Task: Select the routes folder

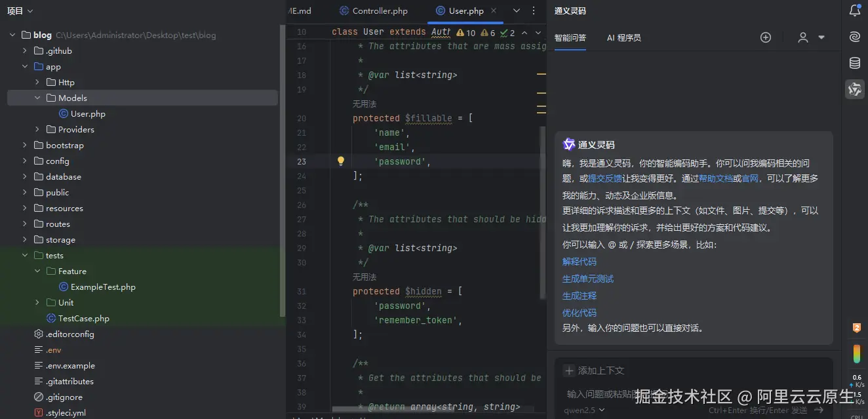Action: (x=52, y=224)
